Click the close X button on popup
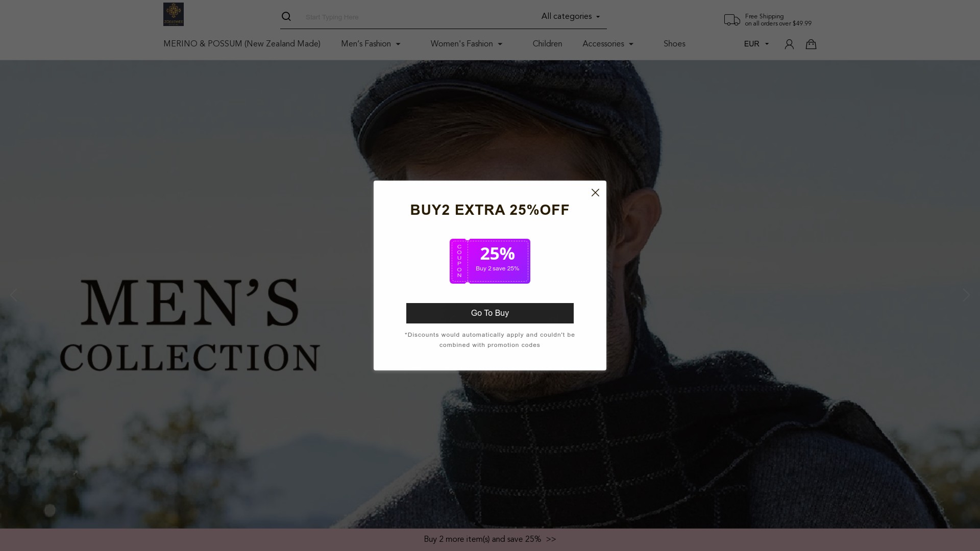 [x=595, y=192]
